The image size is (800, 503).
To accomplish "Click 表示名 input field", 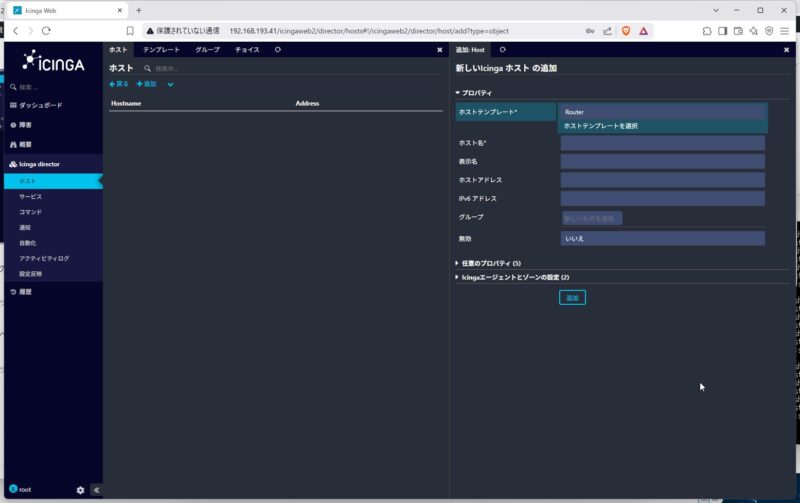I will [663, 162].
